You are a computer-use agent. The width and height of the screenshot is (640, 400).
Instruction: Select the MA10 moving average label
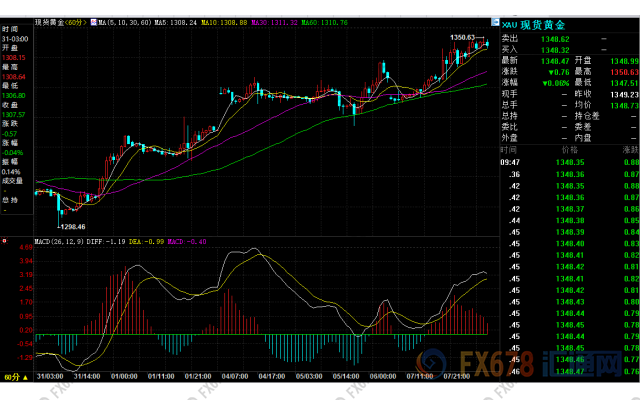pos(223,21)
